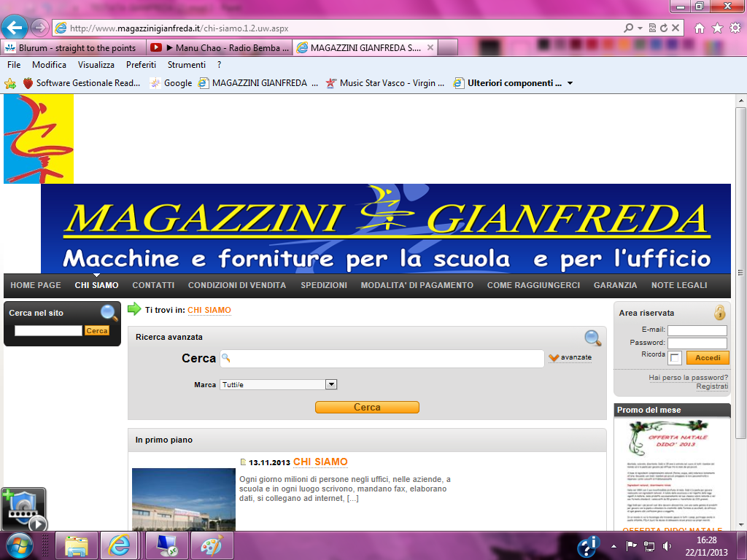Click the E-mail login field

click(x=697, y=330)
